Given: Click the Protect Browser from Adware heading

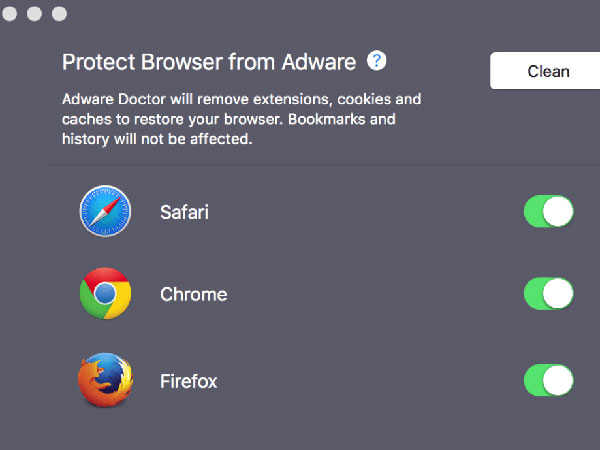Looking at the screenshot, I should click(209, 62).
